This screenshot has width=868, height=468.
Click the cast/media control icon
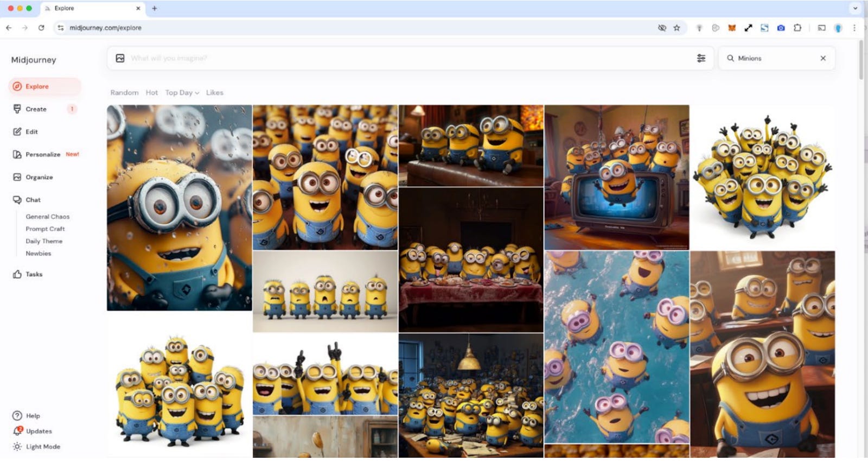pyautogui.click(x=821, y=28)
